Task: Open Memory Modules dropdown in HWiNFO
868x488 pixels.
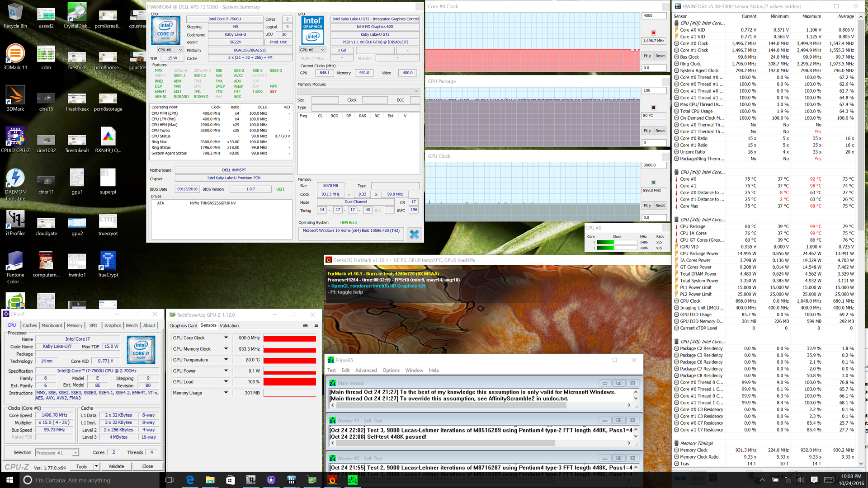Action: pos(359,91)
